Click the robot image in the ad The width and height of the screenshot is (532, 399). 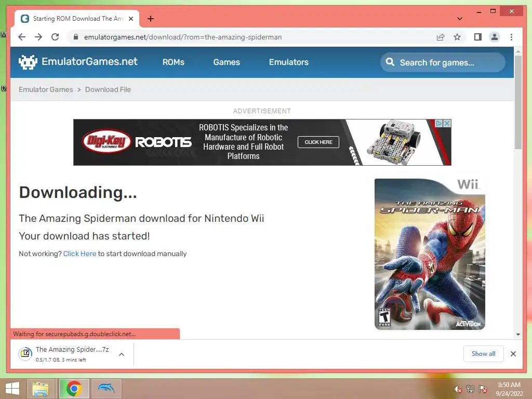394,142
